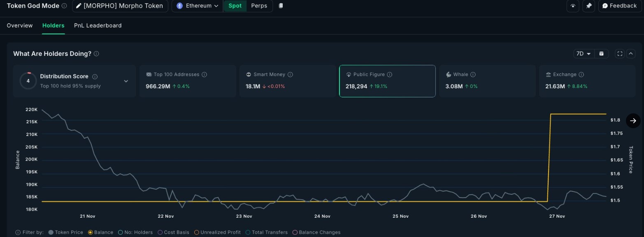Viewport: 644px width, 237px height.
Task: Click the right arrow circle on chart
Action: tap(633, 121)
